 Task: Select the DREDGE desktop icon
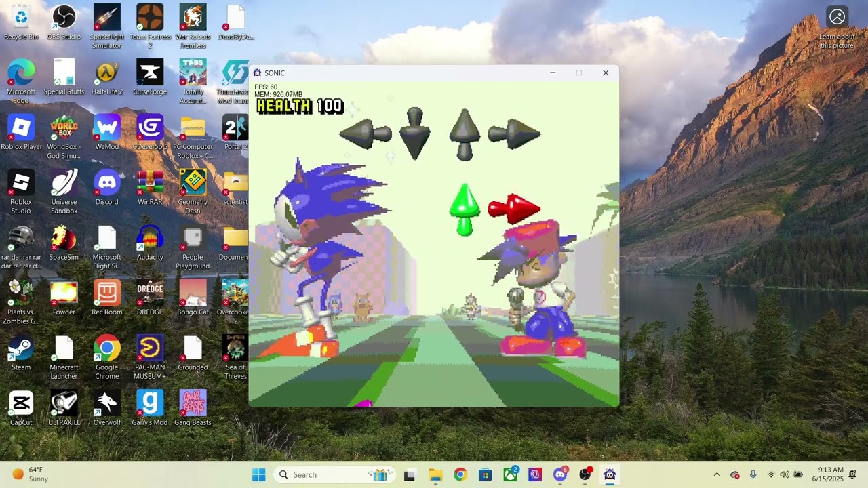150,297
